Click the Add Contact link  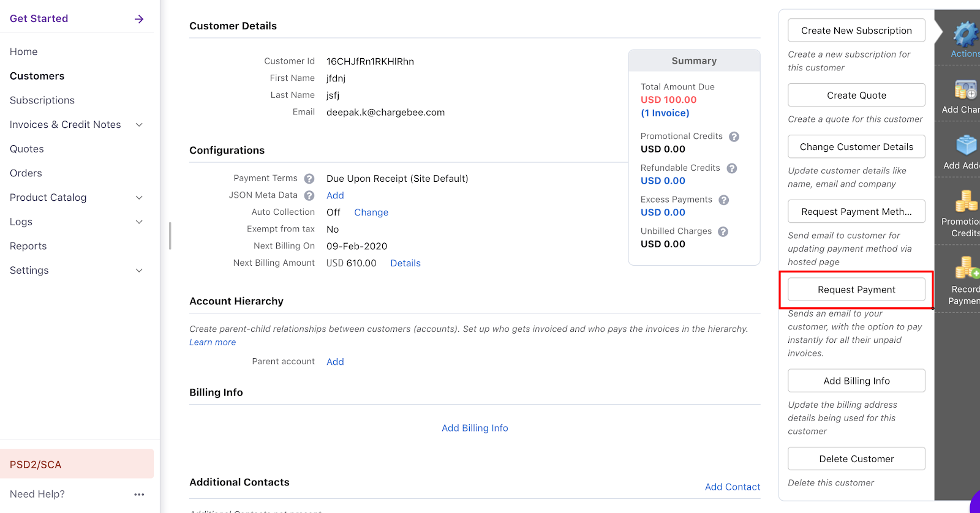(x=732, y=487)
